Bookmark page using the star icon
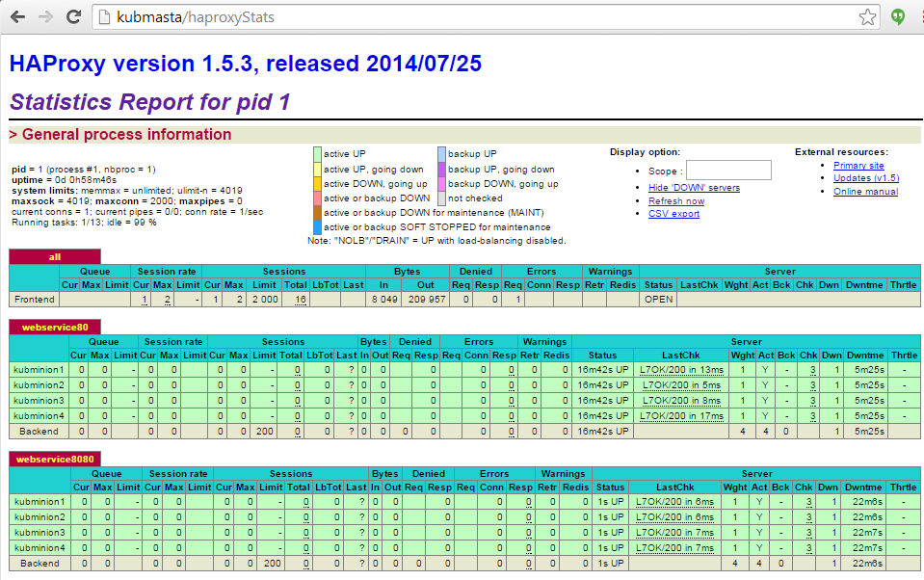 pyautogui.click(x=867, y=17)
